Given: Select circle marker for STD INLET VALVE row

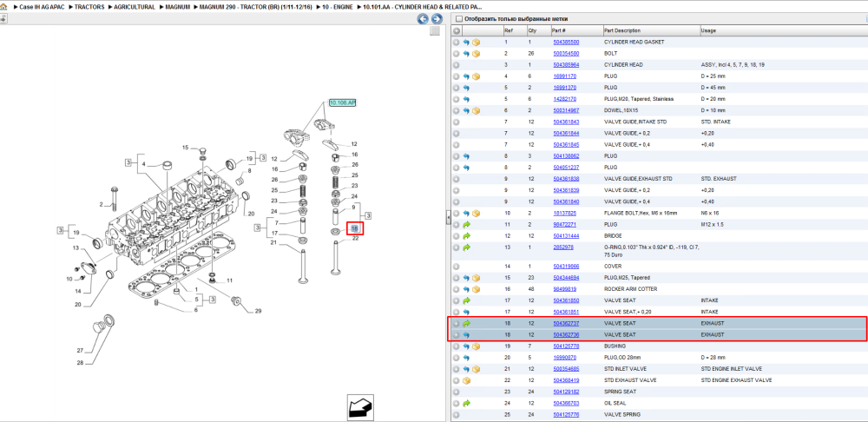Looking at the screenshot, I should point(457,369).
